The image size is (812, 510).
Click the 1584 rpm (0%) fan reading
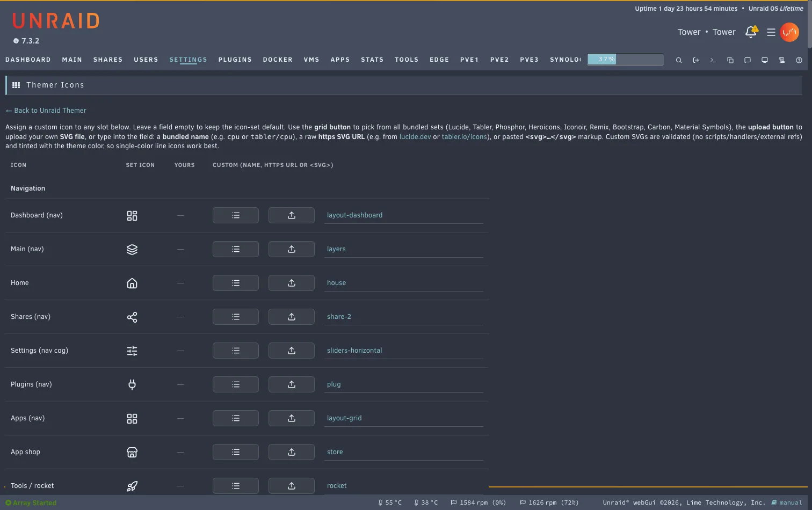tap(479, 503)
